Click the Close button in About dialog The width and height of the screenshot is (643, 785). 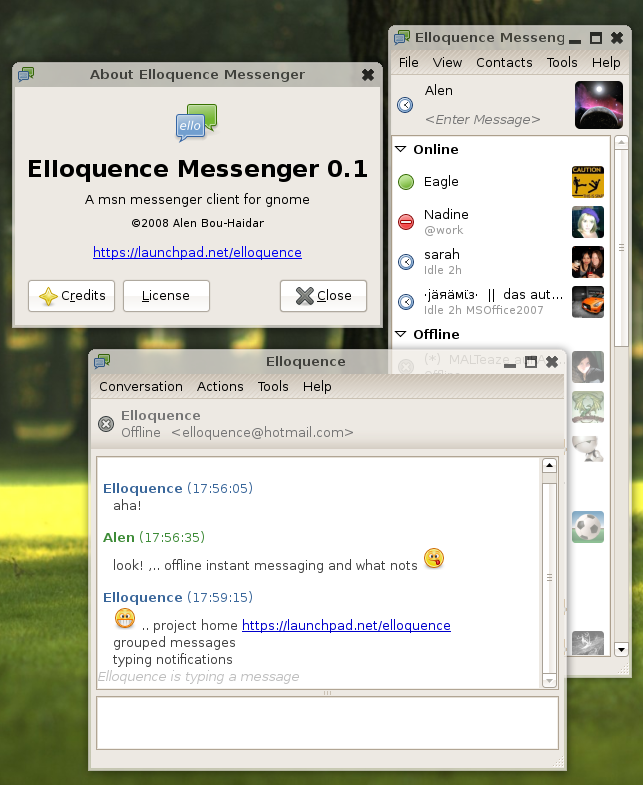(324, 296)
